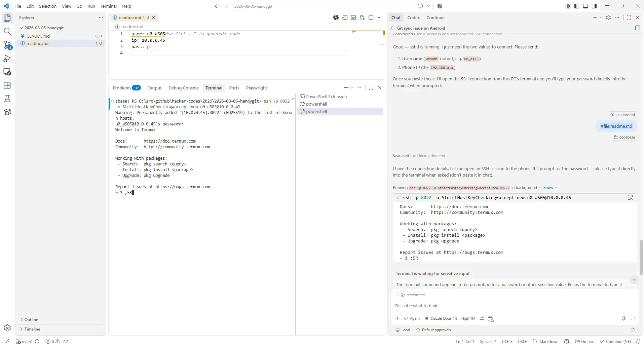Open chat panel settings gear
The image size is (644, 346).
608,17
